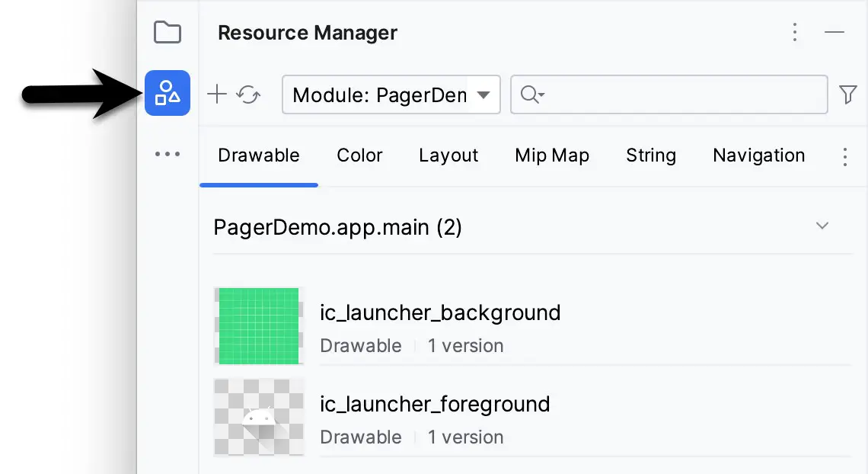Hide the Resource Manager panel
This screenshot has height=474, width=868.
834,32
